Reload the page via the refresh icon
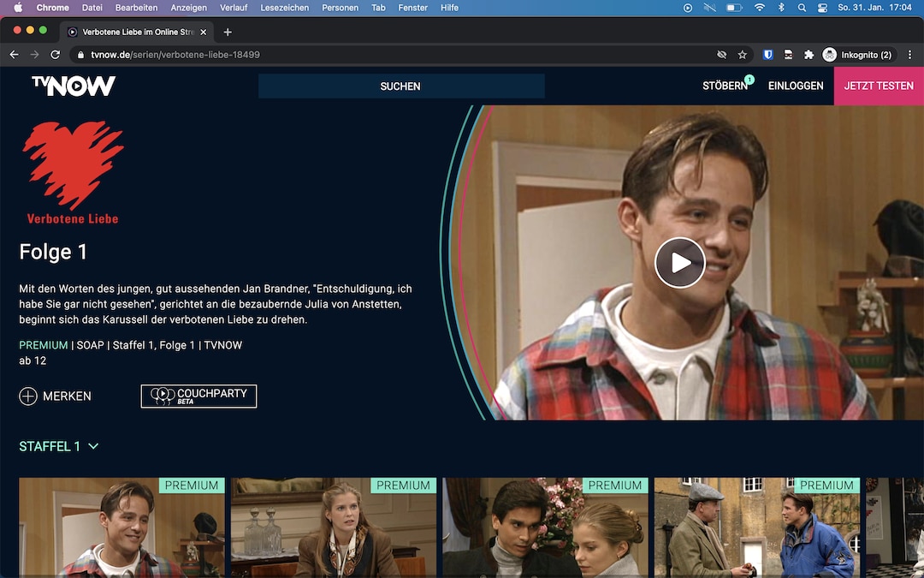 pos(55,54)
